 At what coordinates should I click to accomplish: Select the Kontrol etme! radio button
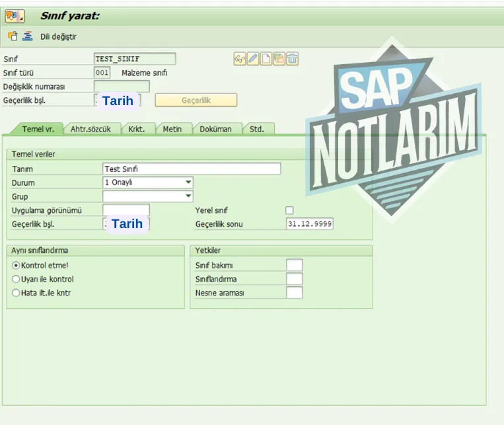(16, 266)
